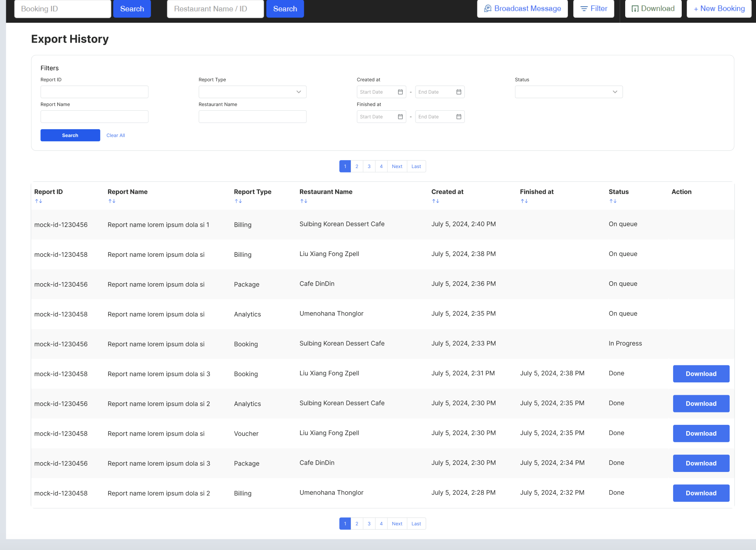
Task: Jump to Last page in bottom pagination
Action: pyautogui.click(x=416, y=524)
